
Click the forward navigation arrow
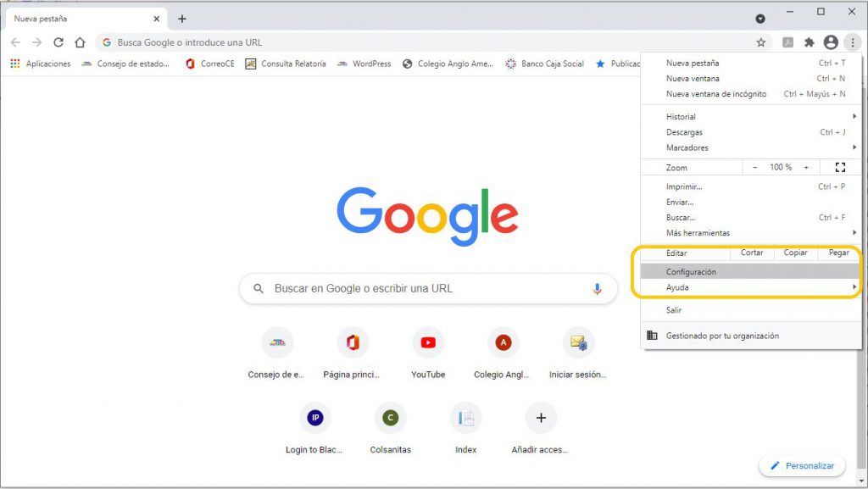(x=36, y=42)
